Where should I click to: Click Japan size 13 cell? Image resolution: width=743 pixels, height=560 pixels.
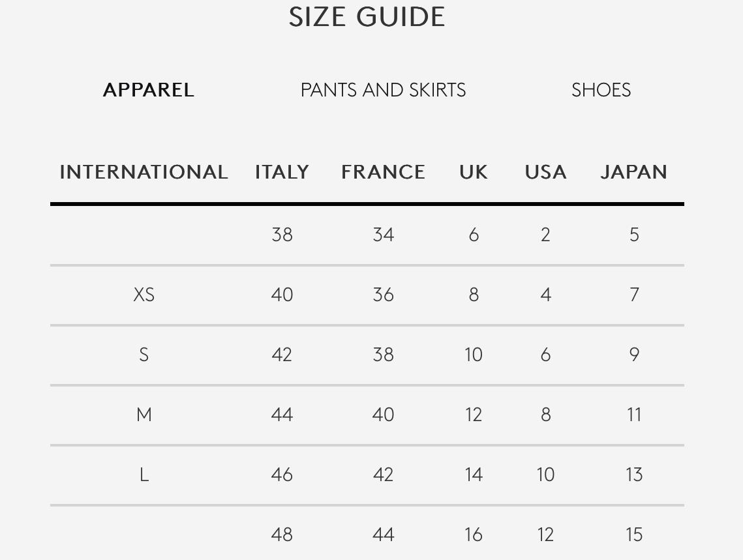633,475
